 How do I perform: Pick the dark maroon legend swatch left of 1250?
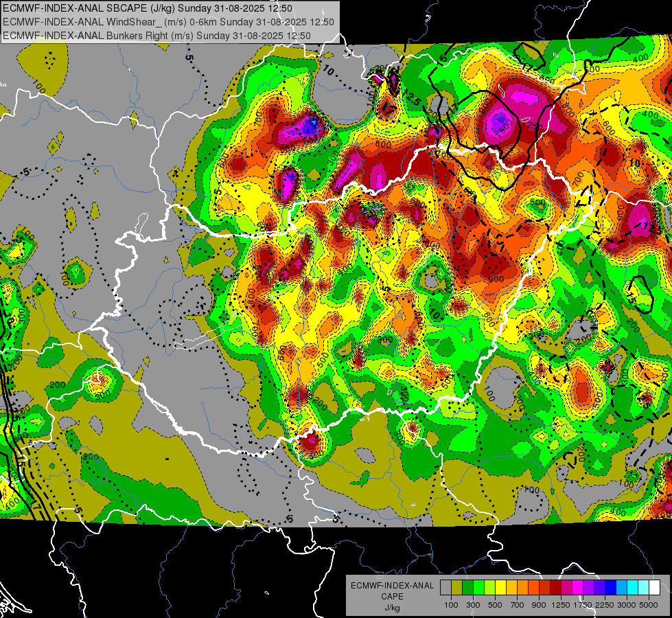coord(556,588)
